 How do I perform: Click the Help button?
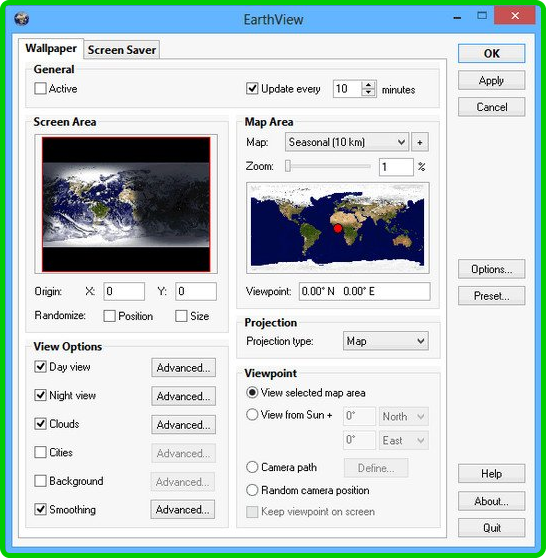click(491, 474)
